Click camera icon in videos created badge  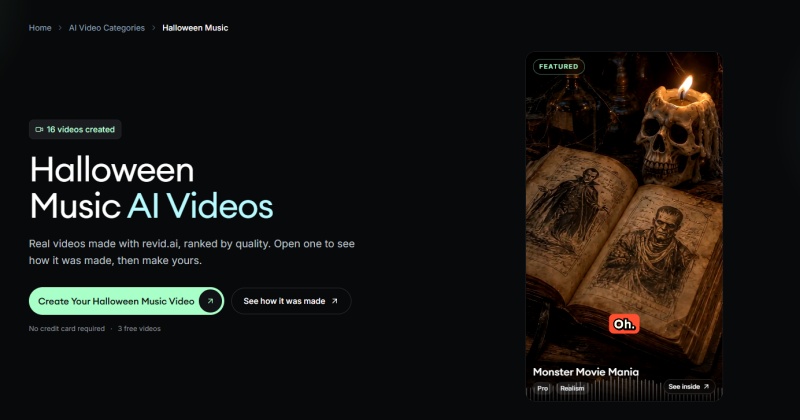(39, 130)
